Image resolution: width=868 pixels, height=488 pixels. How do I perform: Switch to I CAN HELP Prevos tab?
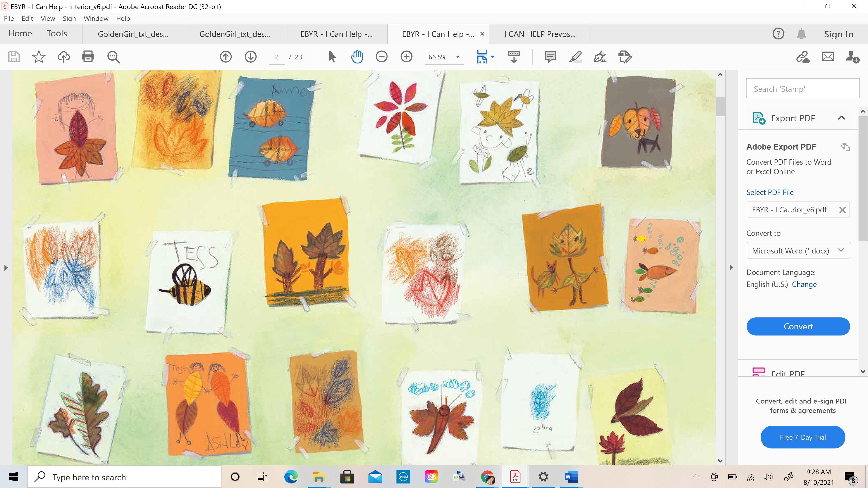click(x=540, y=34)
